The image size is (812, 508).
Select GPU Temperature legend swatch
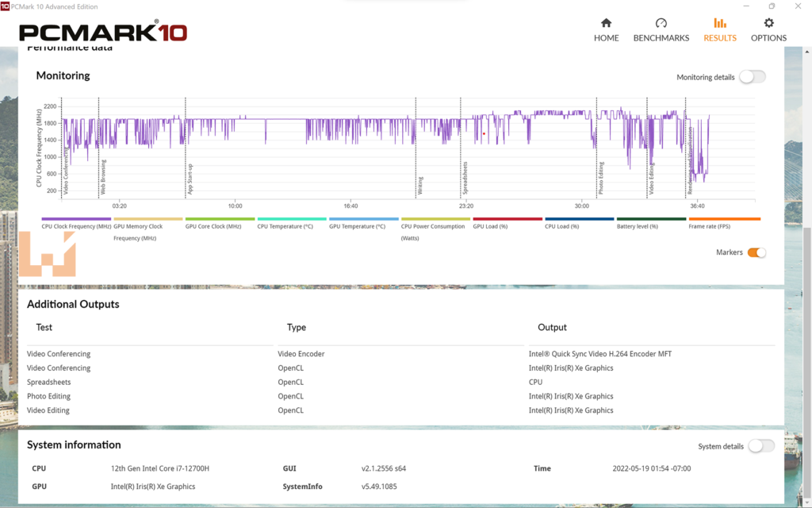click(x=364, y=219)
